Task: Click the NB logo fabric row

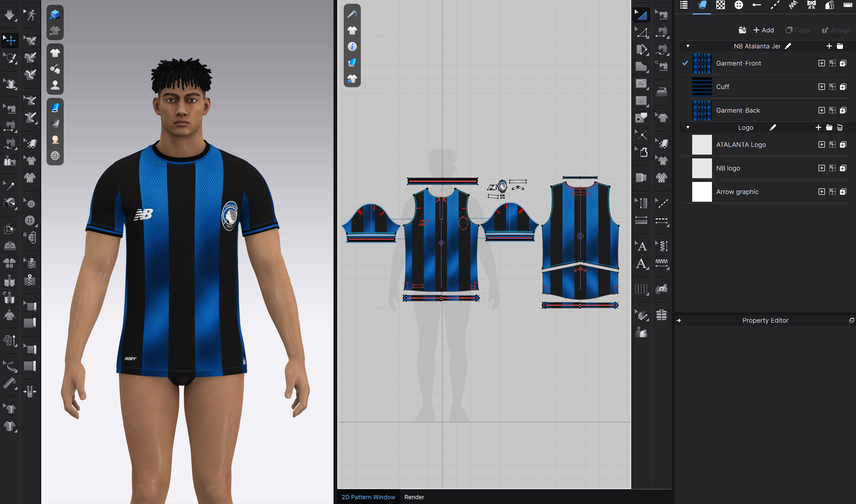Action: point(765,168)
